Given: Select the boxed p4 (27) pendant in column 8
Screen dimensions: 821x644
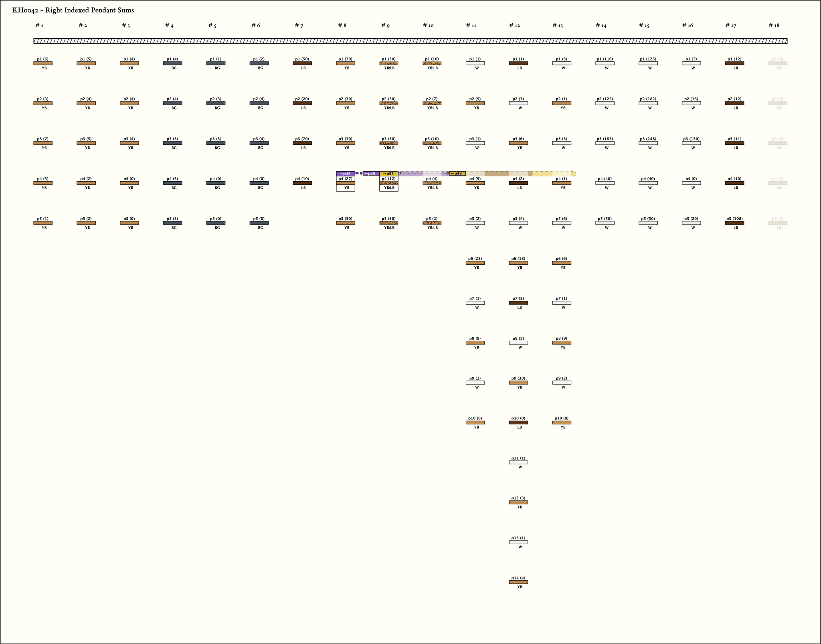Looking at the screenshot, I should click(345, 184).
